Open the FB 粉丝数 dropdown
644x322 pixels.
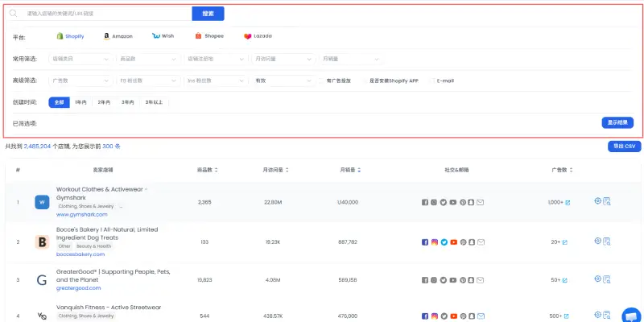point(148,81)
